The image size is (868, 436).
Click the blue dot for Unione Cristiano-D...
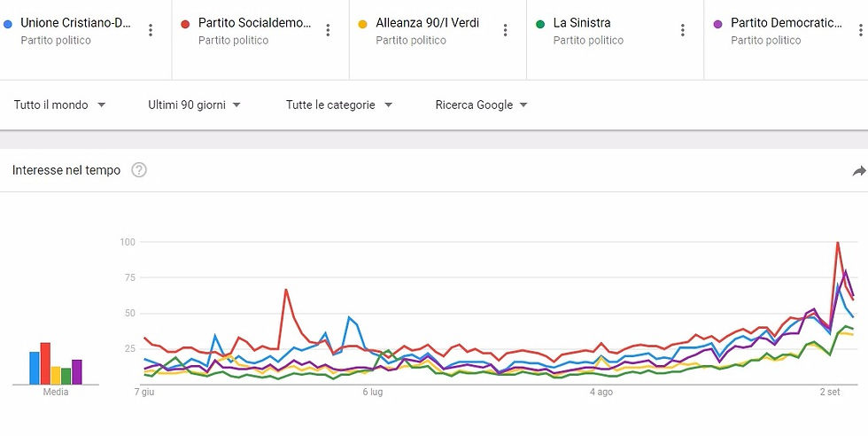(9, 24)
